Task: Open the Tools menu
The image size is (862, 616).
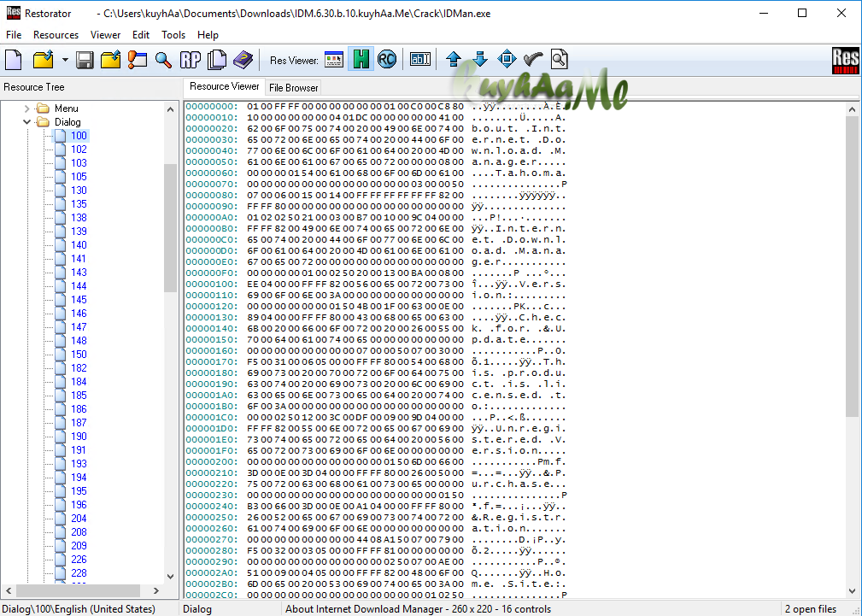Action: click(173, 35)
